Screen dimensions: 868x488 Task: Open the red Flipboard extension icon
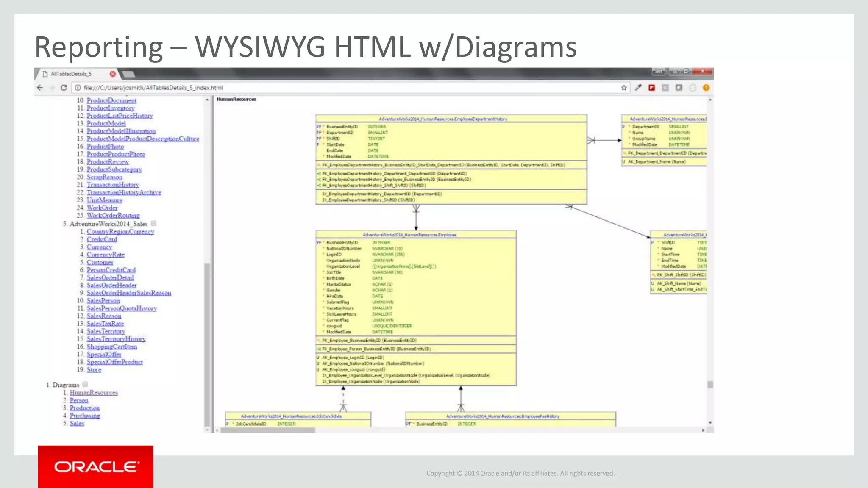[652, 88]
